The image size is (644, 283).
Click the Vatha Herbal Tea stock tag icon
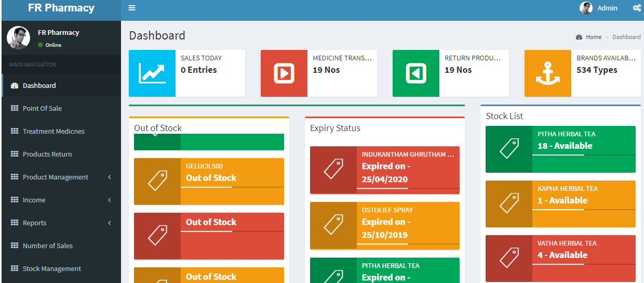click(x=508, y=259)
